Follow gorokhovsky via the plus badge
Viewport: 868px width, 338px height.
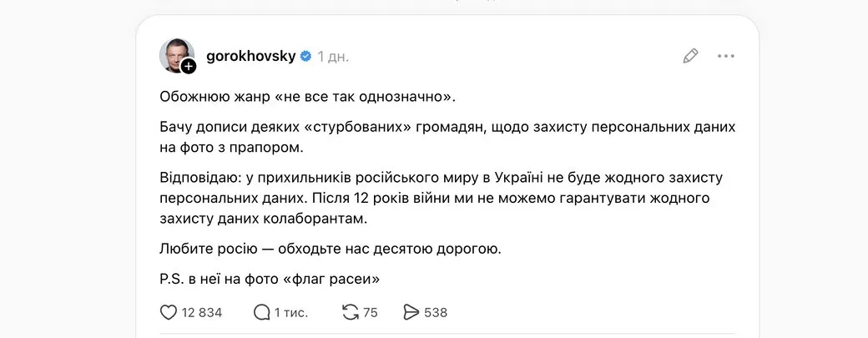click(x=189, y=66)
